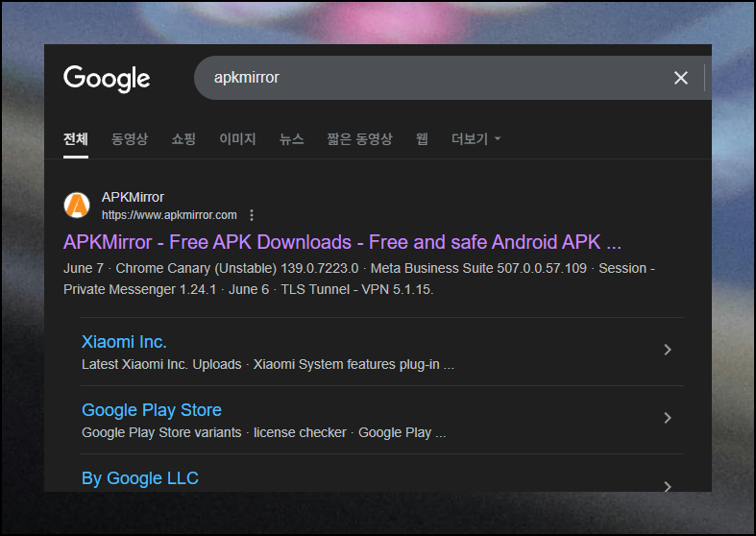Open the three-dot menu beside apkmirror.com URL
756x536 pixels.
pos(252,215)
